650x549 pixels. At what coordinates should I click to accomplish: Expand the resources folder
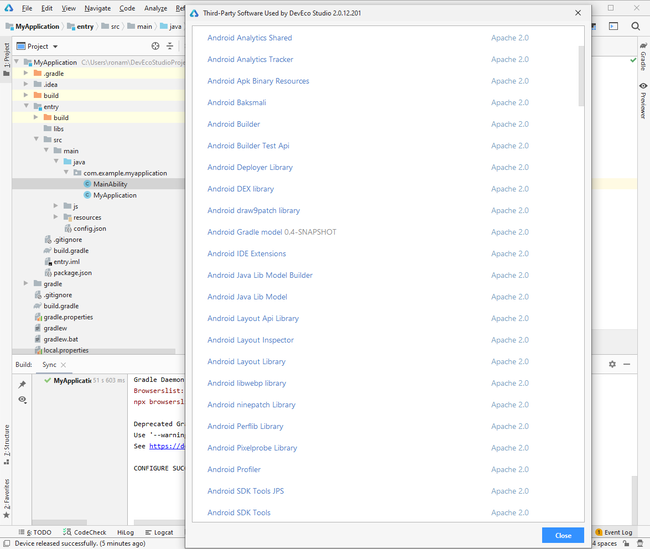click(x=56, y=217)
